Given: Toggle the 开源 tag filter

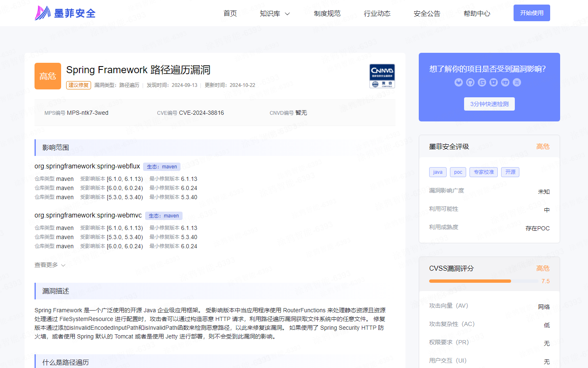Looking at the screenshot, I should click(x=510, y=172).
